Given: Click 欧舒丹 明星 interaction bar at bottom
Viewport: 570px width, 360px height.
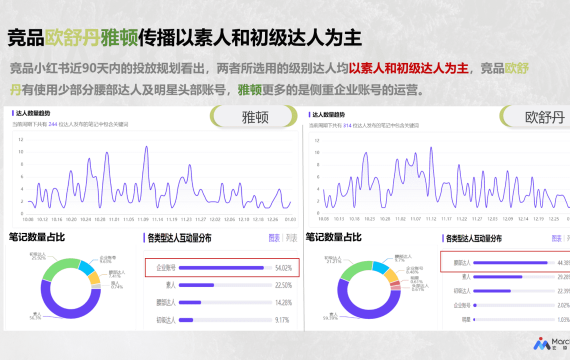Looking at the screenshot, I should coord(513,320).
